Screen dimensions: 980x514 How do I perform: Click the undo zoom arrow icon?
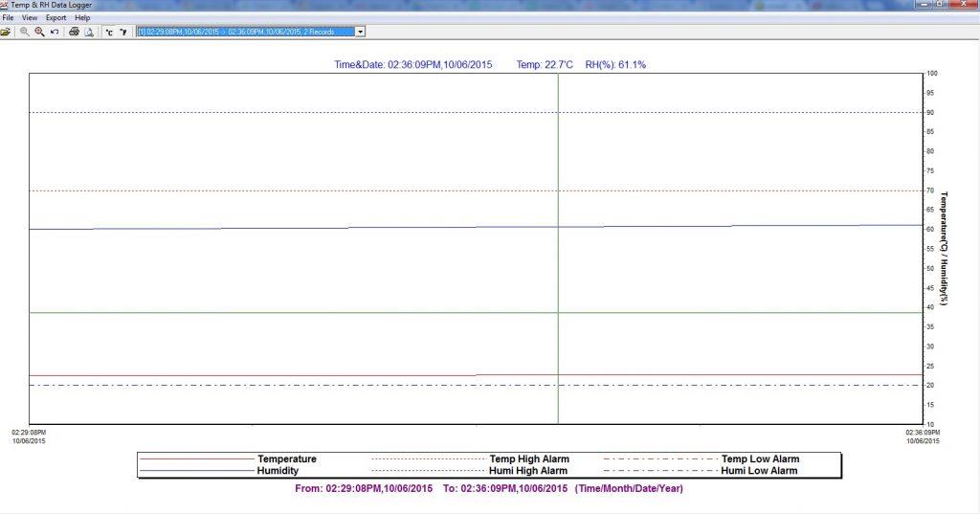coord(55,32)
